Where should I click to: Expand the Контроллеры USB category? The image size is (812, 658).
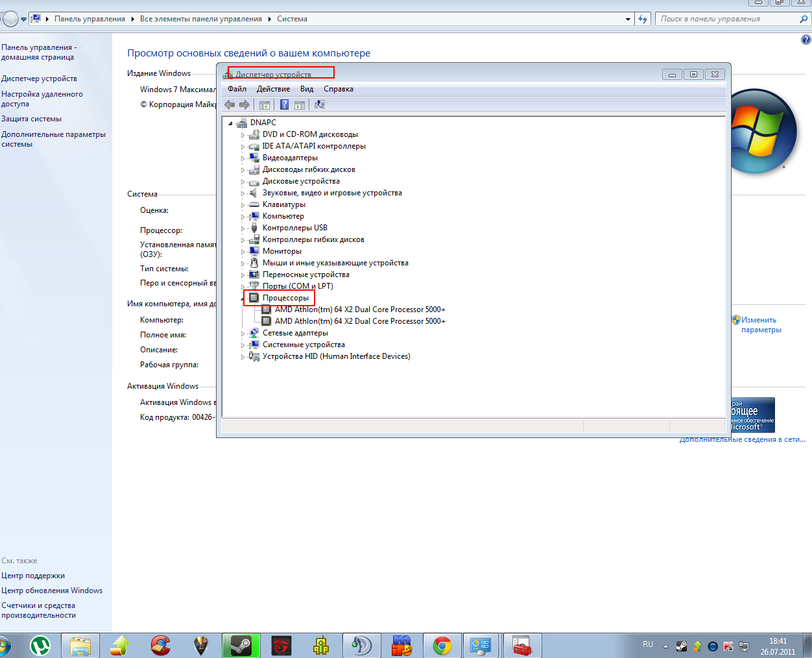click(x=243, y=228)
